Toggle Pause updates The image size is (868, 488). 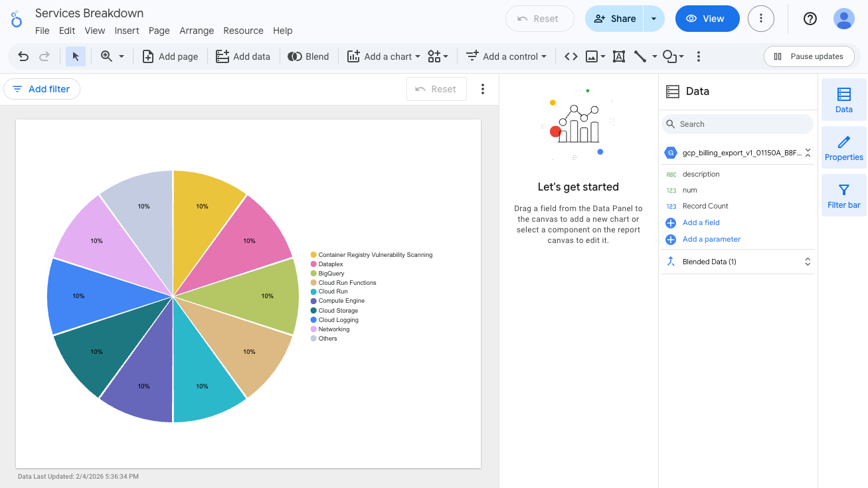809,56
